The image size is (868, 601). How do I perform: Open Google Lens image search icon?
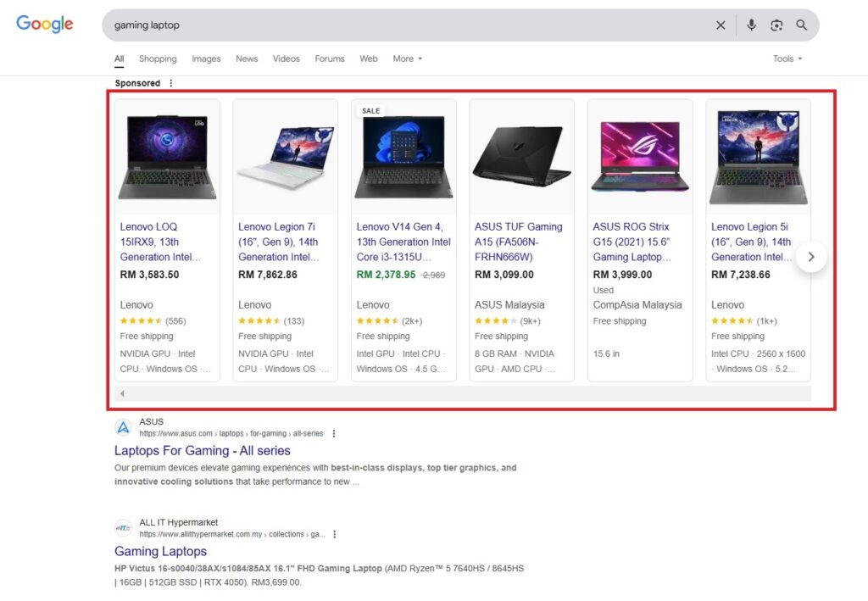[x=776, y=25]
